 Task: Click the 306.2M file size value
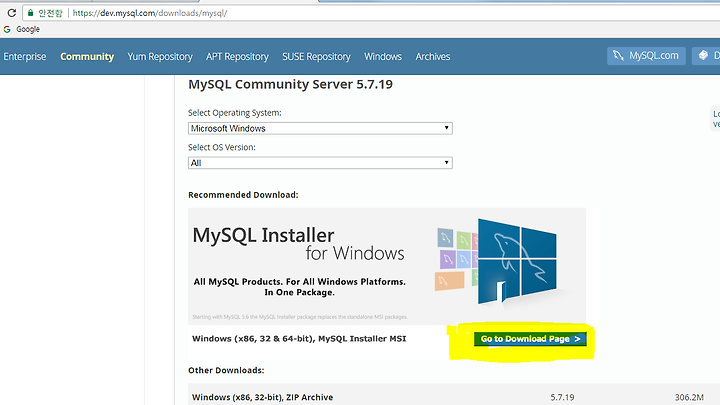coord(689,397)
